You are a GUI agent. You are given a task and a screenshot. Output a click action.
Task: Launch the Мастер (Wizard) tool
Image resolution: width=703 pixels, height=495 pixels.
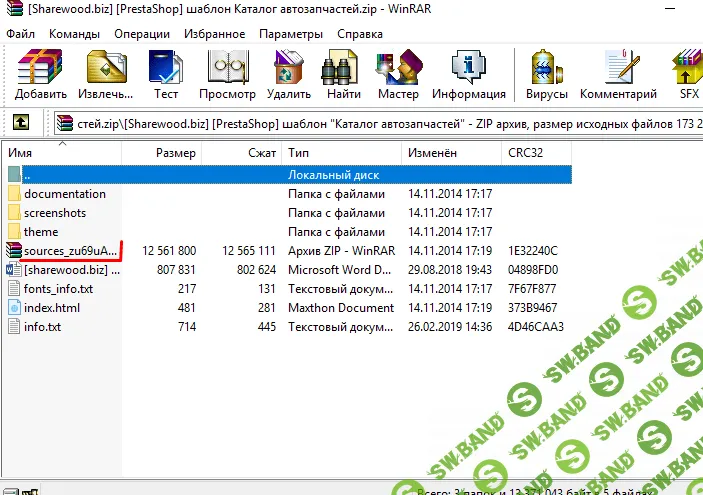(398, 67)
